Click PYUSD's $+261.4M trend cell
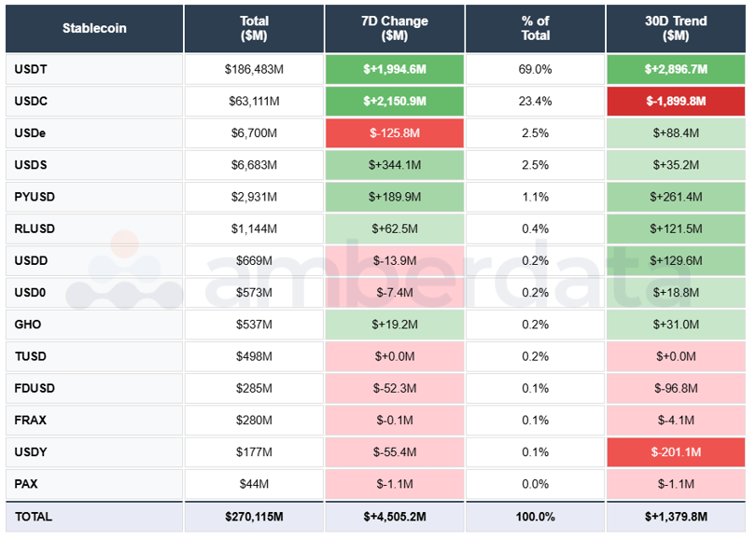The height and width of the screenshot is (540, 756). [676, 197]
